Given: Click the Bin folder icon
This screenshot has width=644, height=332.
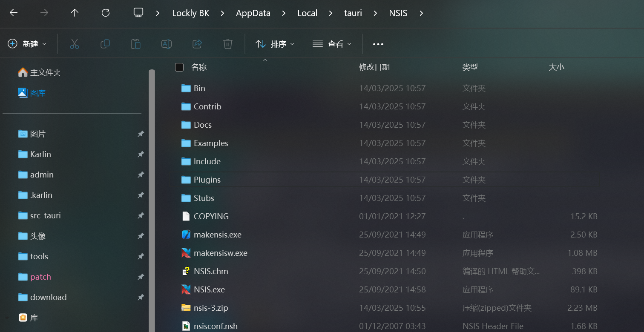Looking at the screenshot, I should (186, 88).
